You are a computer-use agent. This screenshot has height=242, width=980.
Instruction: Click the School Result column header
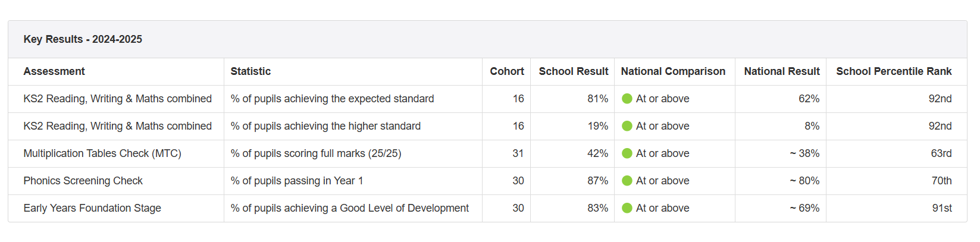pyautogui.click(x=573, y=71)
